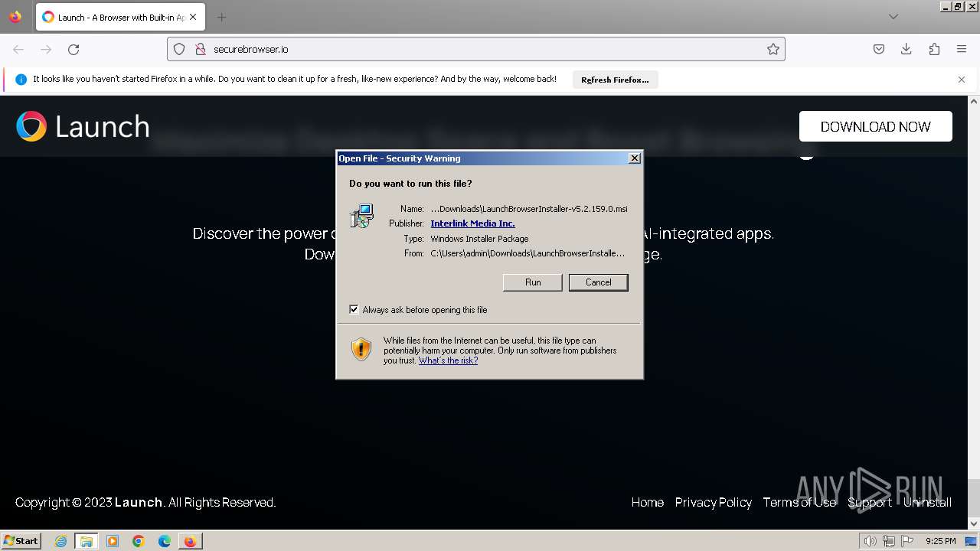The image size is (980, 551).
Task: Close the Security Warning dialog window
Action: pos(635,158)
